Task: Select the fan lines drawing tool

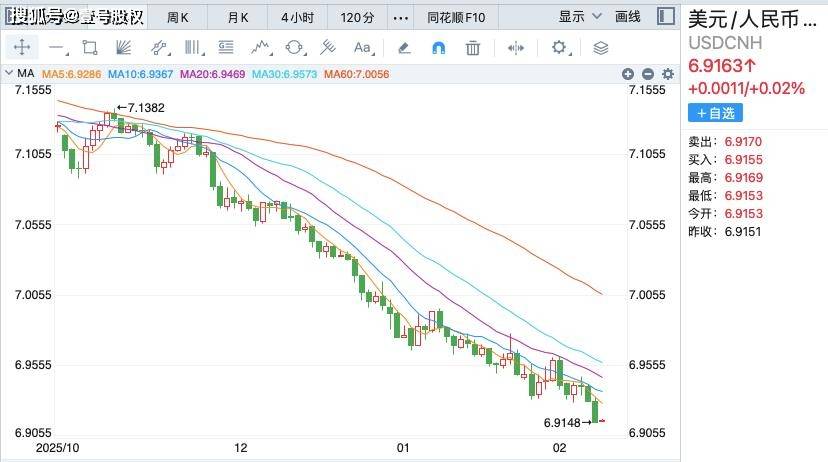Action: tap(124, 47)
